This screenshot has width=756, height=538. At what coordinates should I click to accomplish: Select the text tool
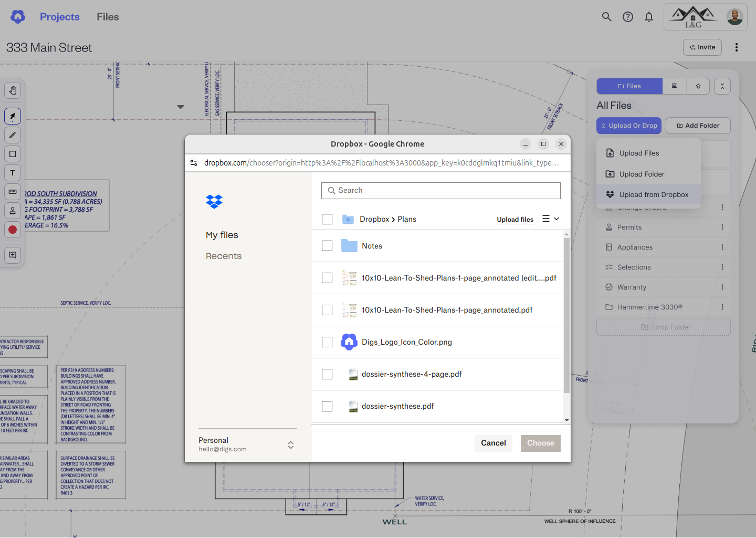13,173
